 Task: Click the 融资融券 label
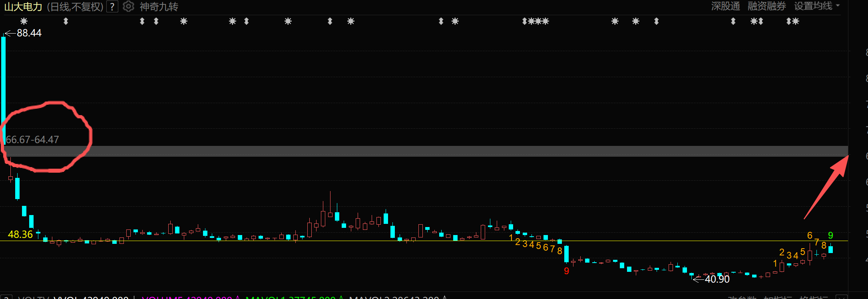[767, 6]
